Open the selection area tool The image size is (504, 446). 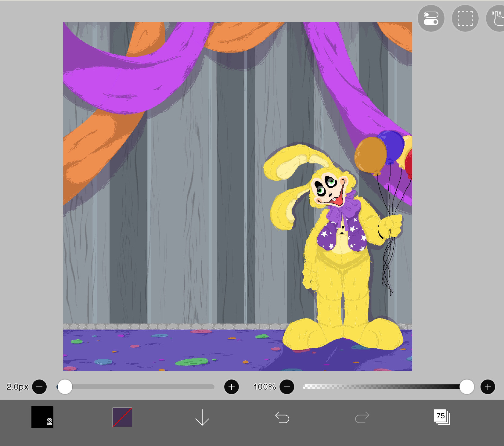click(465, 18)
